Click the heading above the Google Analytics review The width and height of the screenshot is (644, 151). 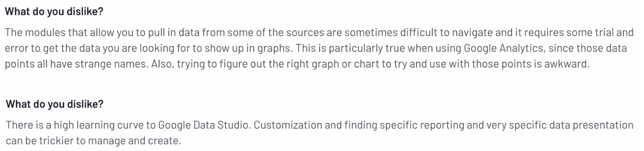pyautogui.click(x=54, y=11)
